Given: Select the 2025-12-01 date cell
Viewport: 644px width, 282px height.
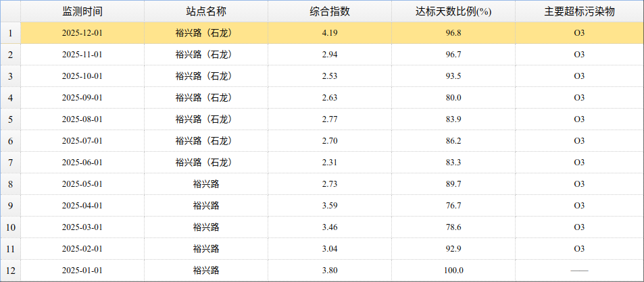Looking at the screenshot, I should pyautogui.click(x=82, y=33).
